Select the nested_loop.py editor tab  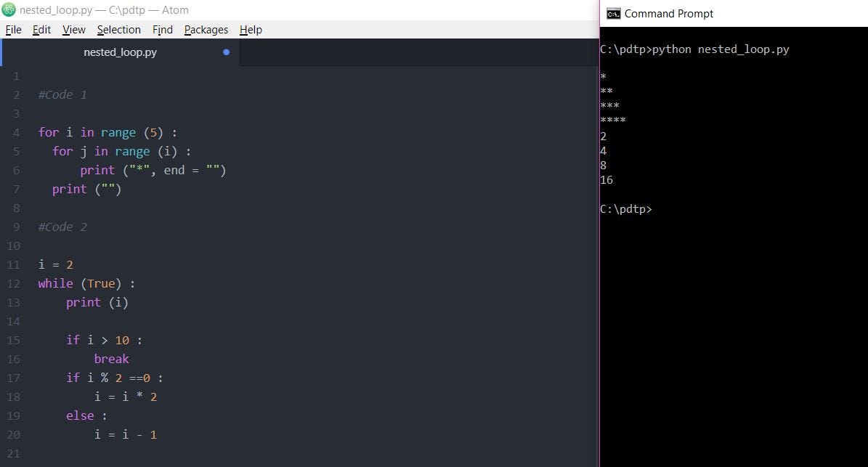pyautogui.click(x=120, y=52)
